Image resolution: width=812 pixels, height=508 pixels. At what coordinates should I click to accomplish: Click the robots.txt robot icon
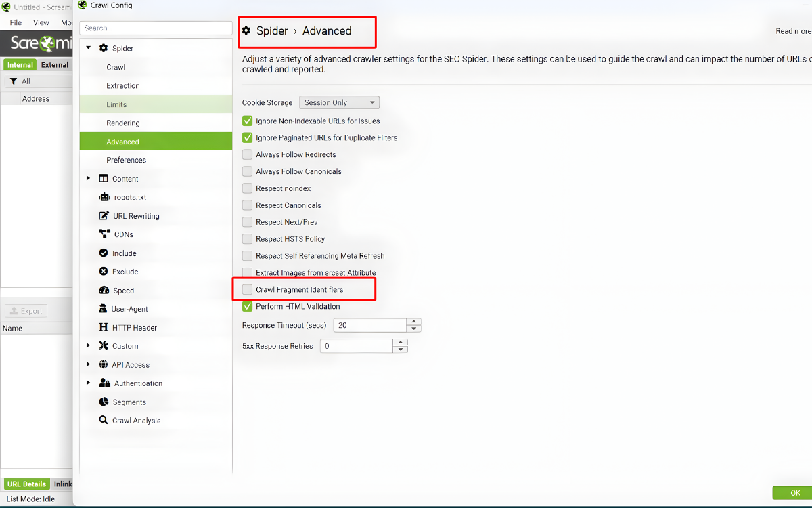[x=104, y=198]
